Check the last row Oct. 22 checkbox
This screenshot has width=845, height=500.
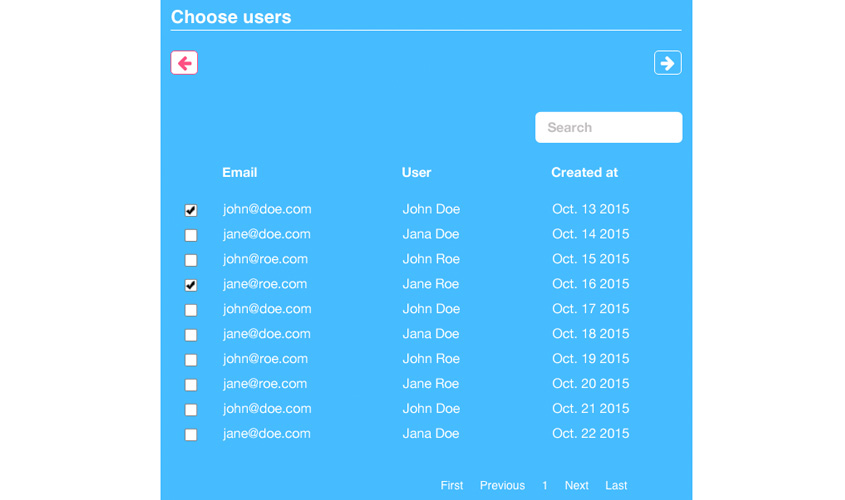tap(191, 435)
